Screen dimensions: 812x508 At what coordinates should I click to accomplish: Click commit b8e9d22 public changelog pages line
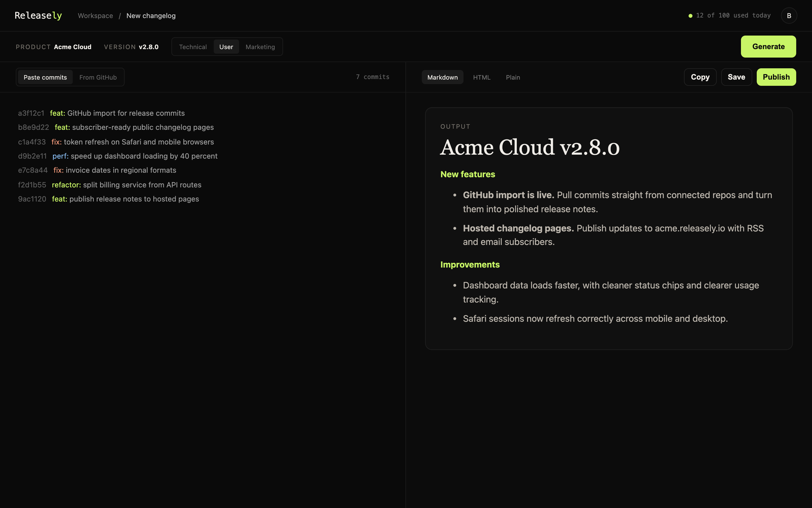[x=116, y=127]
